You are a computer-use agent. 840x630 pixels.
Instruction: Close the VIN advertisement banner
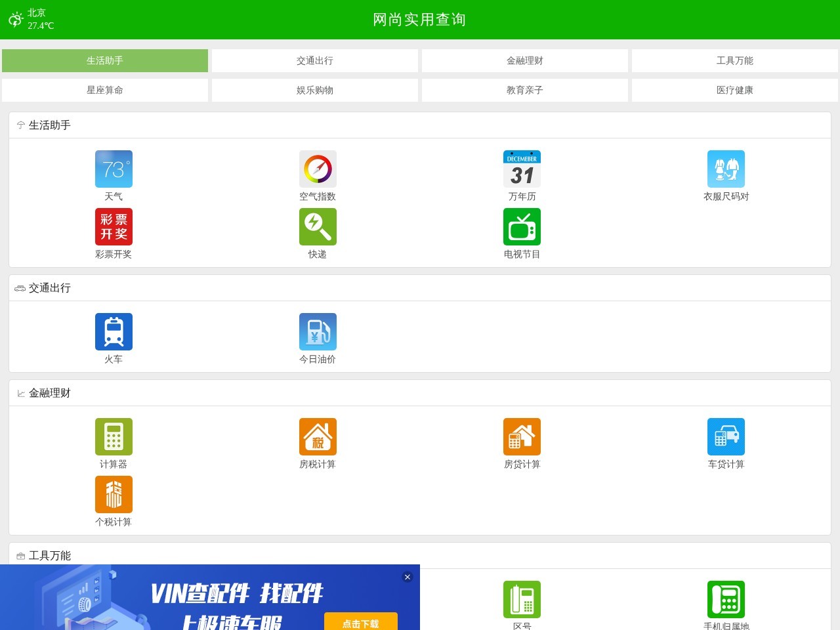pyautogui.click(x=408, y=577)
